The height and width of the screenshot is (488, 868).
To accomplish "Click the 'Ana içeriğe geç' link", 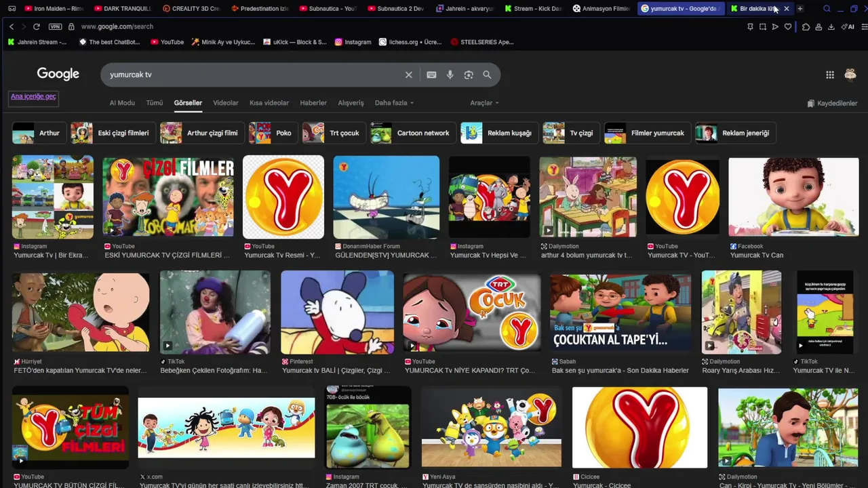I will coord(33,96).
